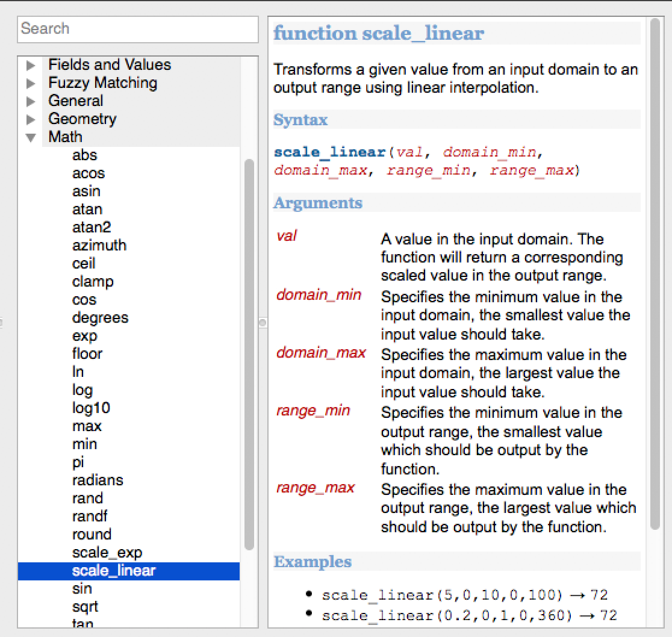Select the log10 function
Screen dimensions: 672x637
point(91,408)
